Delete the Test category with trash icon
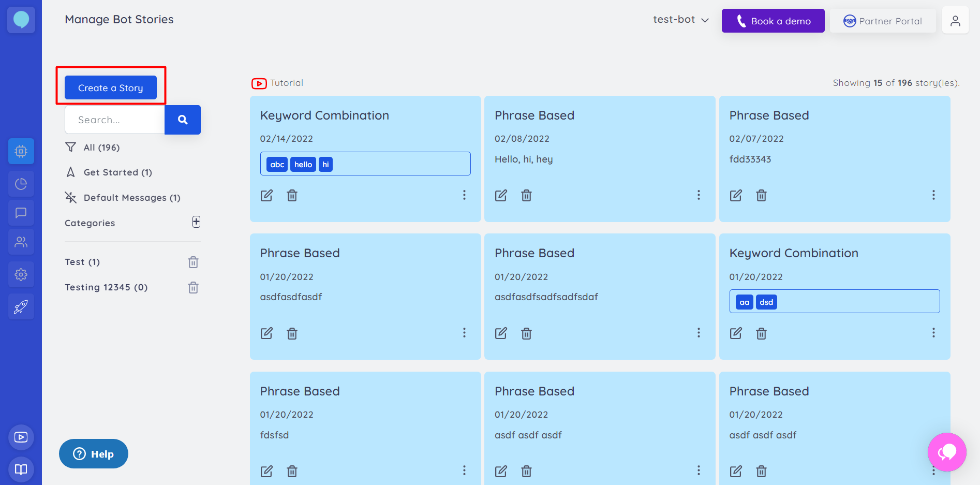Image resolution: width=980 pixels, height=485 pixels. tap(193, 262)
